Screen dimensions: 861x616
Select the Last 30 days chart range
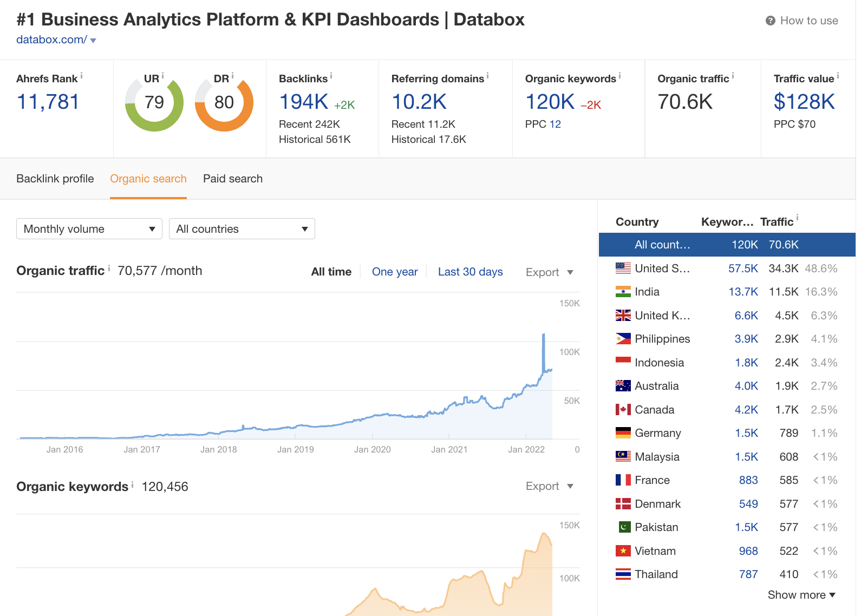click(471, 272)
